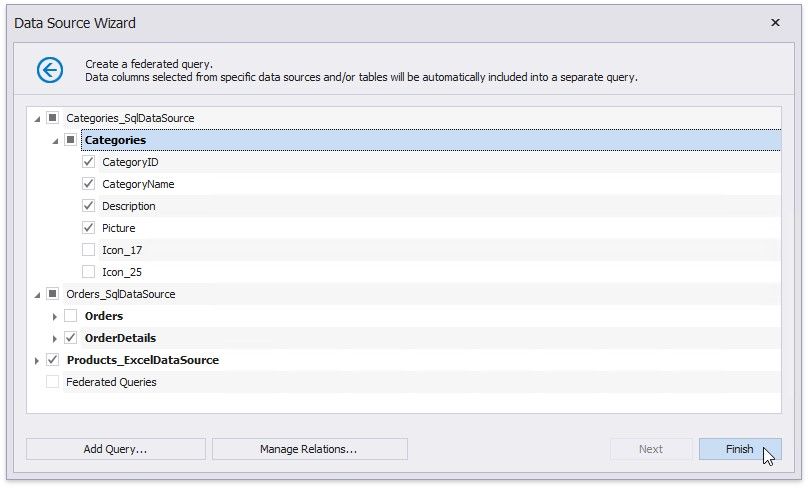The image size is (808, 488).
Task: Close the Data Source Wizard dialog
Action: [x=776, y=22]
